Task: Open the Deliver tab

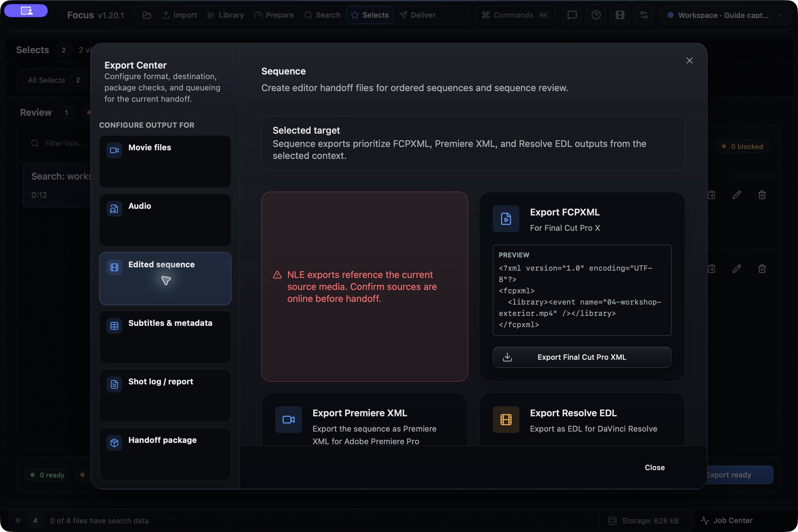Action: (417, 15)
